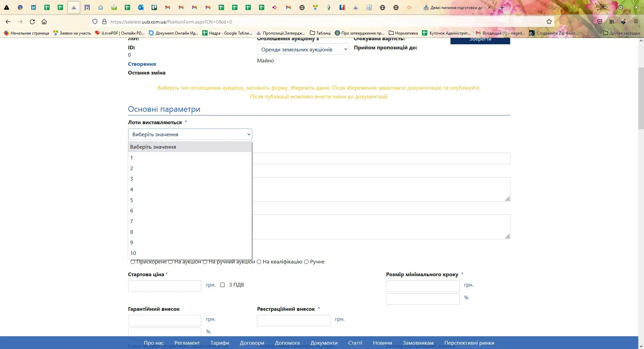Open the Firefox hamburger application menu
The width and height of the screenshot is (644, 349).
636,22
